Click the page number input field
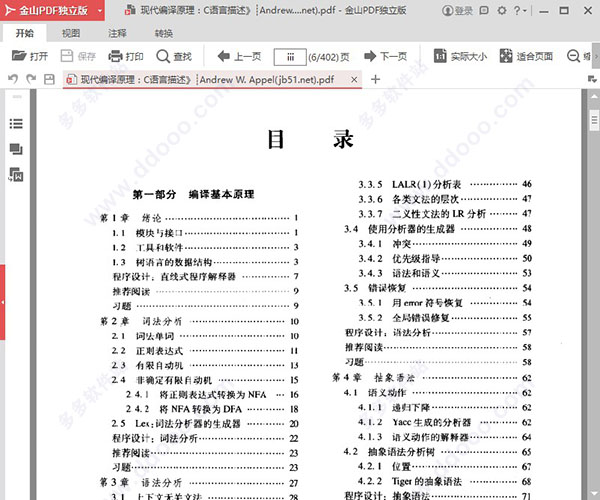This screenshot has height=500, width=600. (290, 57)
